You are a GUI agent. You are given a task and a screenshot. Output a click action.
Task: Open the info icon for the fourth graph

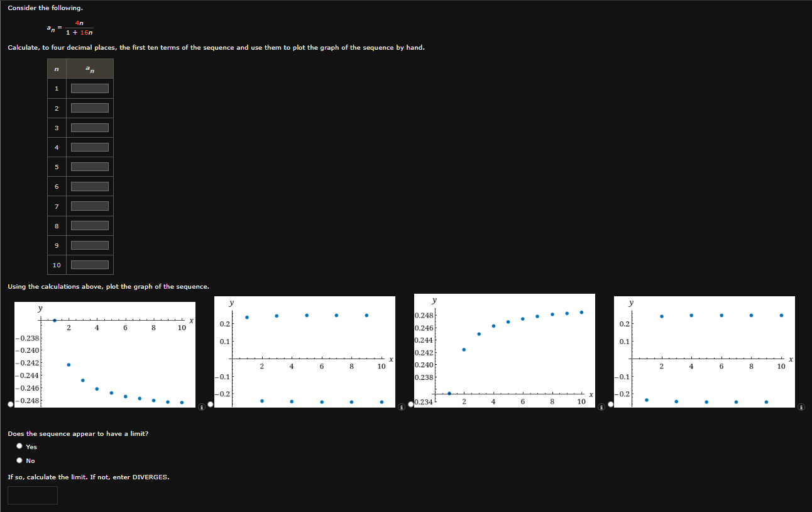click(x=801, y=408)
